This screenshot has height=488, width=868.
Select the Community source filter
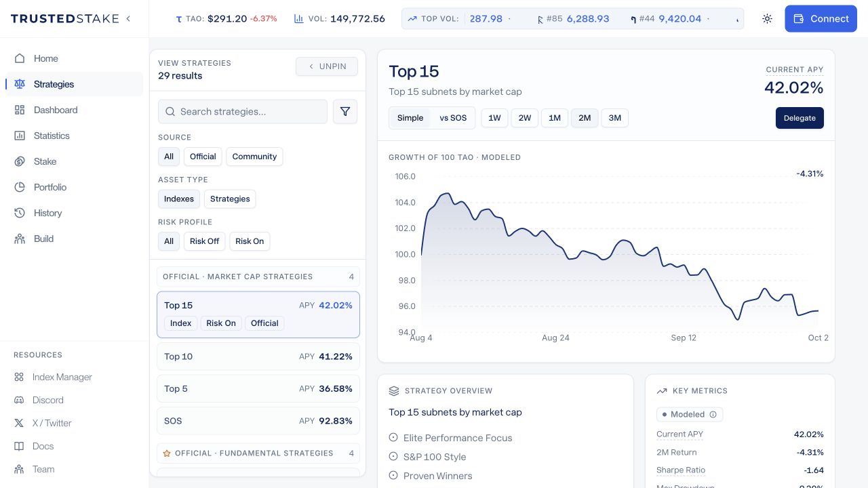pos(254,157)
